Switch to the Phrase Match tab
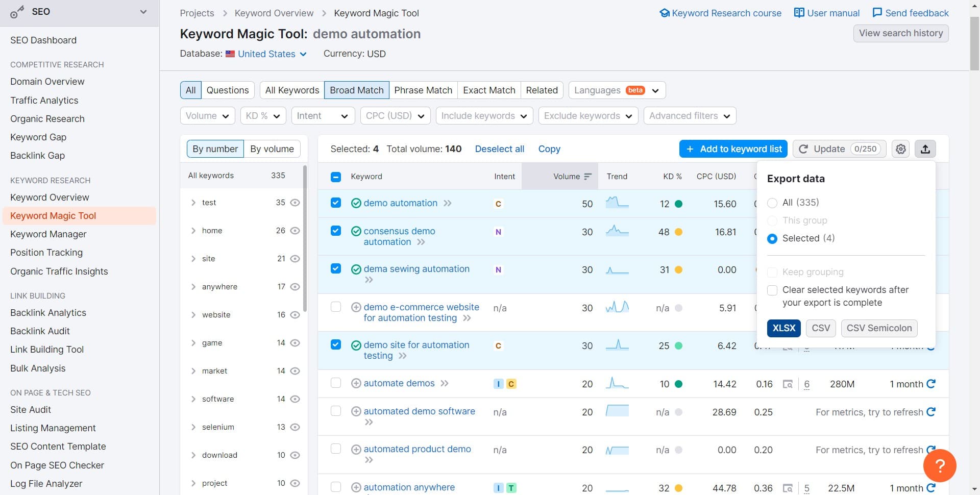The image size is (980, 495). click(423, 90)
